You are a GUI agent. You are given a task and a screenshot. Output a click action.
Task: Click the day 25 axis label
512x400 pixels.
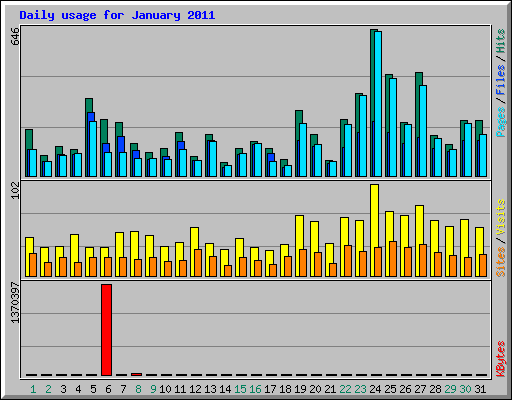coord(390,389)
